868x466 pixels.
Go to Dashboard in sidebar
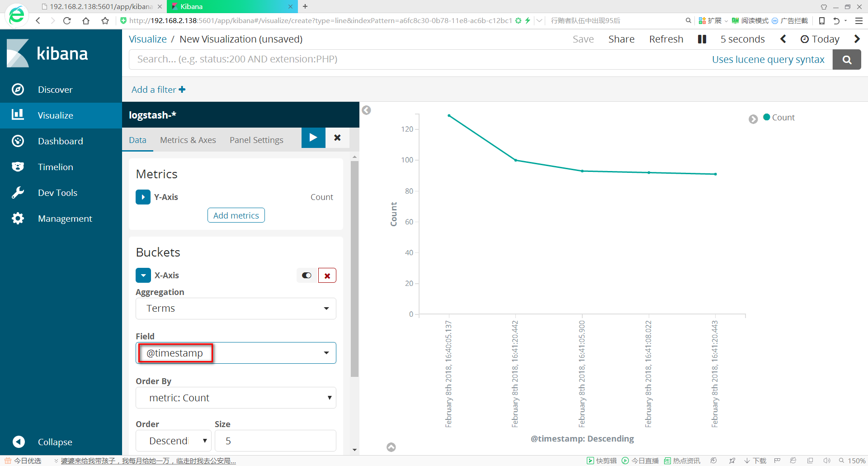[x=60, y=141]
